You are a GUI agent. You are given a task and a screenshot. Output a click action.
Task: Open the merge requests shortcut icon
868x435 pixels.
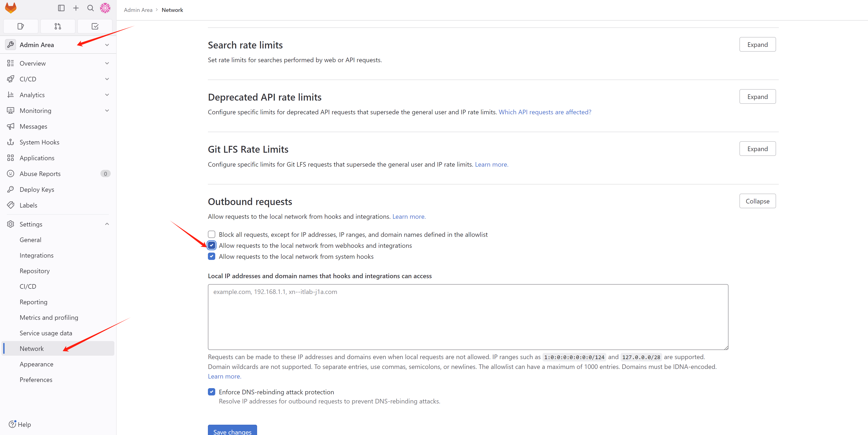[58, 26]
